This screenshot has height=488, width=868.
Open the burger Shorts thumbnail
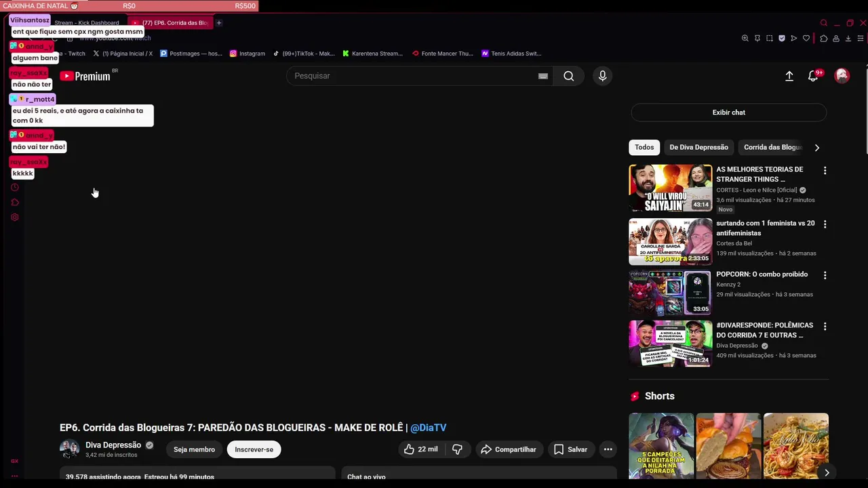click(728, 446)
